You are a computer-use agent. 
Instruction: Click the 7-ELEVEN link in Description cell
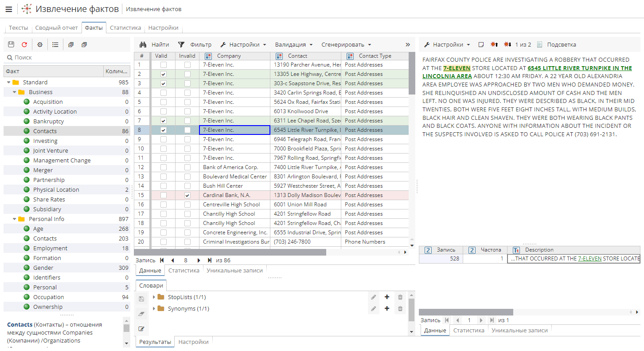tap(589, 259)
